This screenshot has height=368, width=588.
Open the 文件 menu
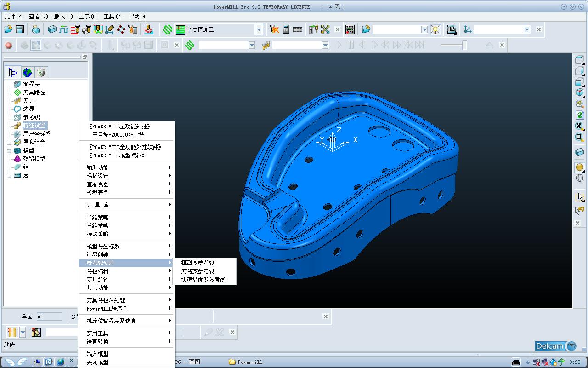13,17
